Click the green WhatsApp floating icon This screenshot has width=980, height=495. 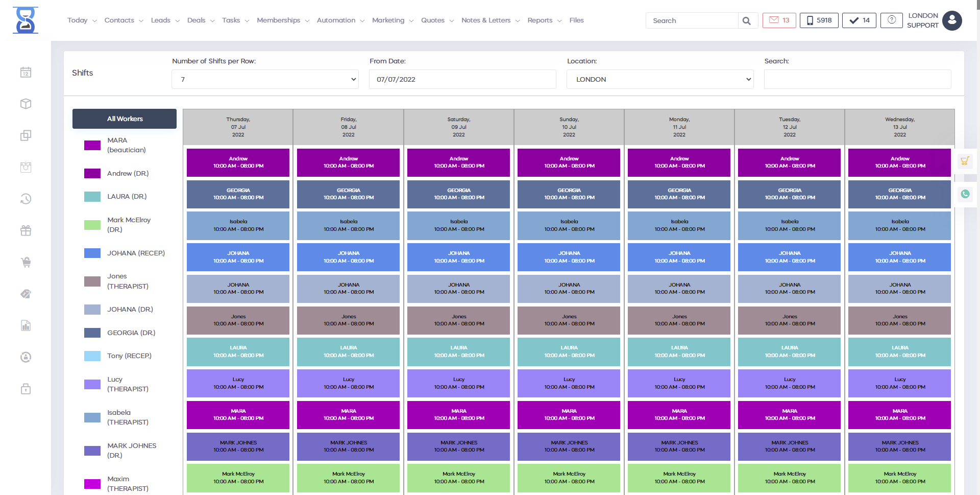965,194
